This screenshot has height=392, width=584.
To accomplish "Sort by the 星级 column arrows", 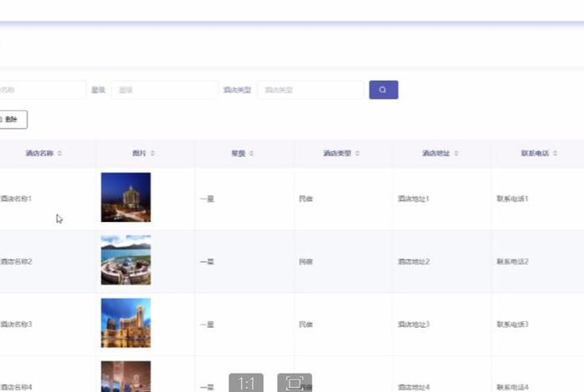I will 251,153.
